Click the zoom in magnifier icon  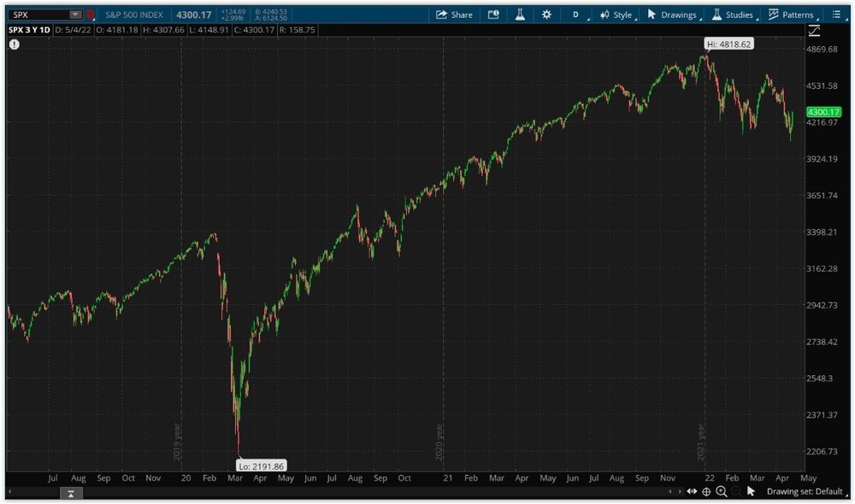click(x=721, y=491)
